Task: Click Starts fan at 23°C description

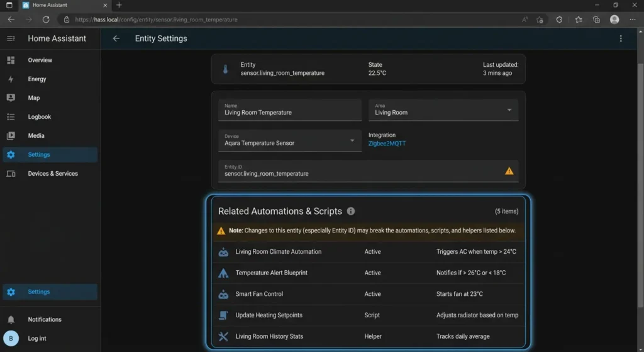Action: [460, 294]
